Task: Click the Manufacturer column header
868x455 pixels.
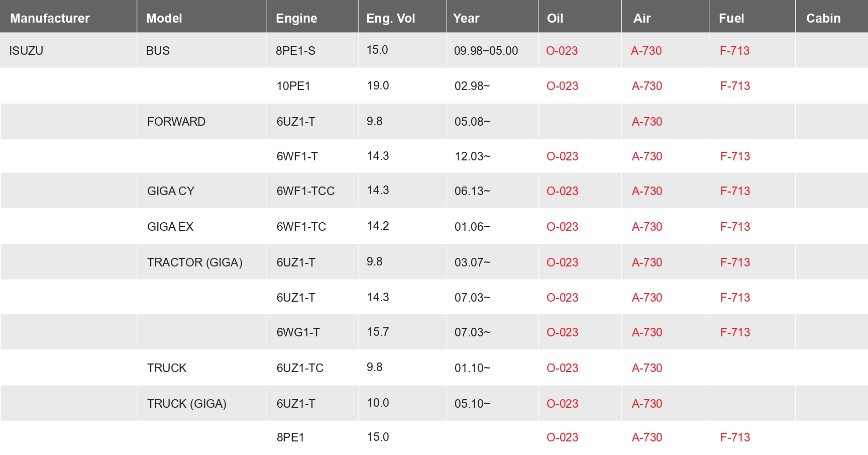Action: pyautogui.click(x=50, y=19)
